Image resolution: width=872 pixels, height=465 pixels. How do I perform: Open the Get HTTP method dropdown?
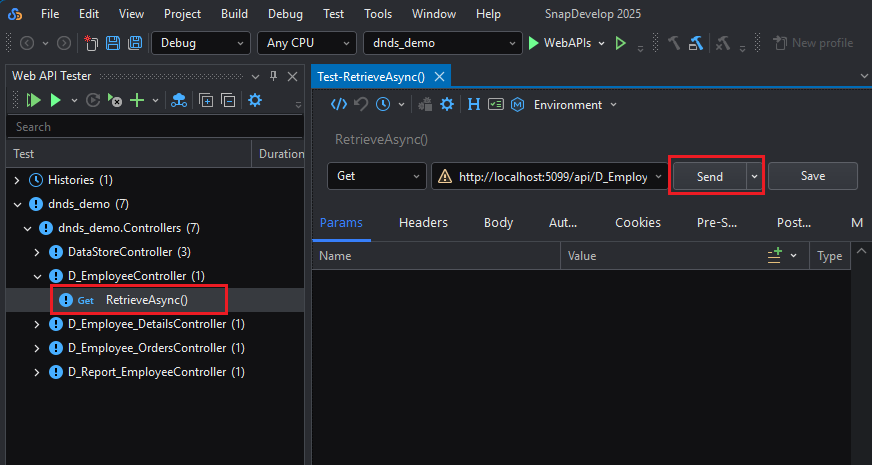click(x=376, y=176)
